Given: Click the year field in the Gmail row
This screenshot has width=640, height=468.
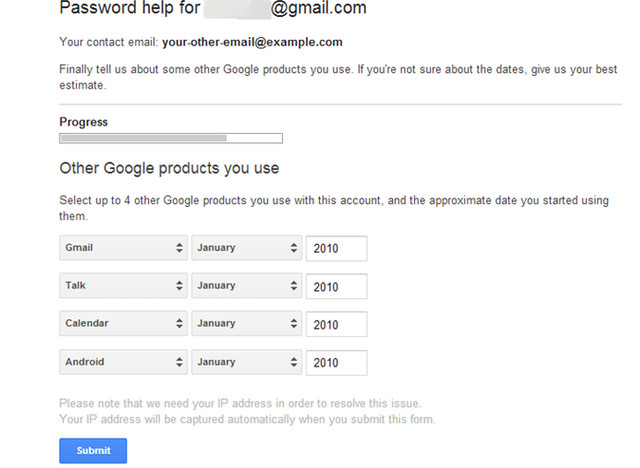Looking at the screenshot, I should pyautogui.click(x=337, y=249).
